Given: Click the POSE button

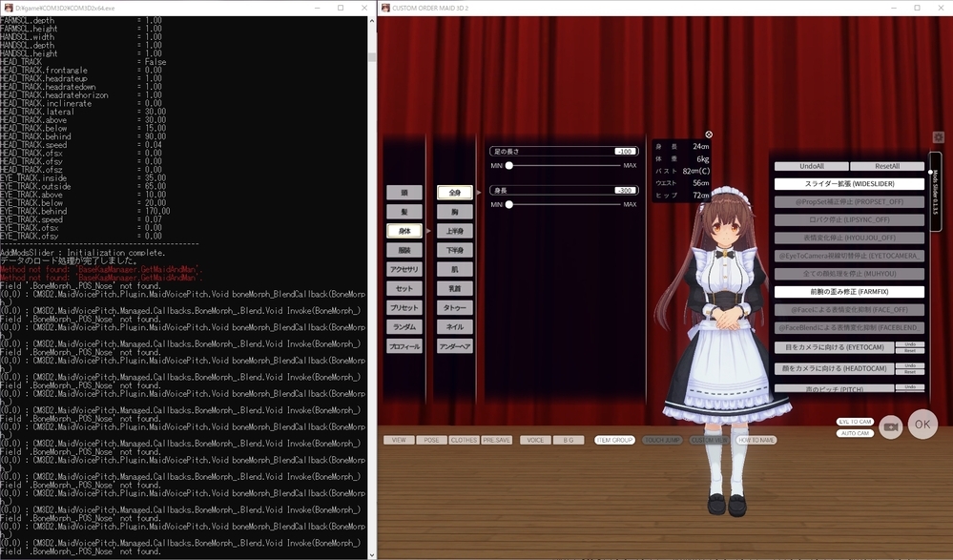Looking at the screenshot, I should (431, 440).
